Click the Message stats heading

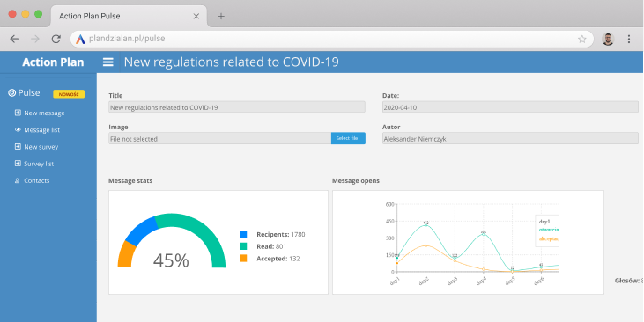click(x=130, y=181)
